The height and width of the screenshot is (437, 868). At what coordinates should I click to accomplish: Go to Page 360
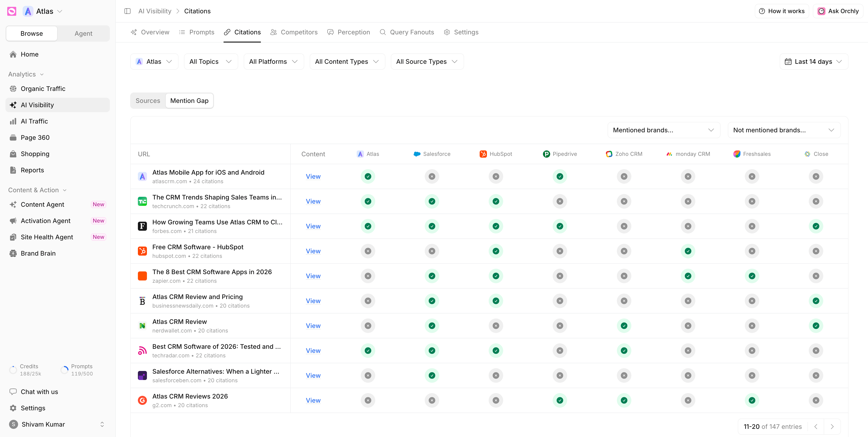coord(58,138)
